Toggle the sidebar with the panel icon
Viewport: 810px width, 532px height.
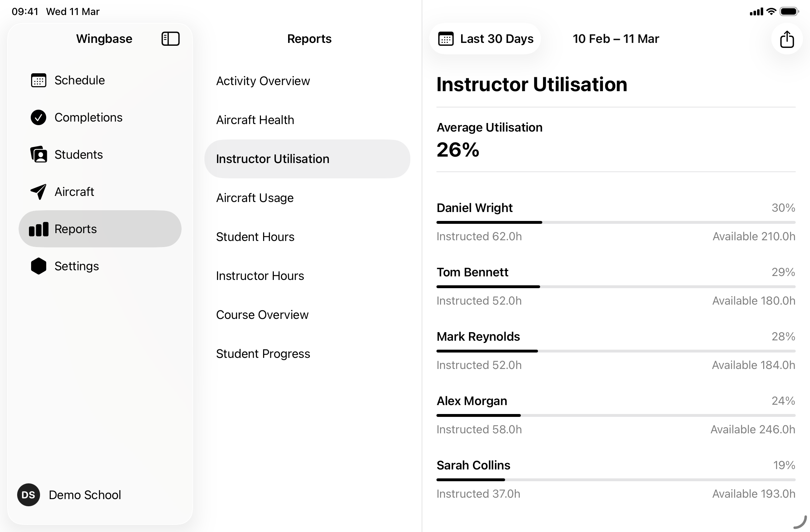tap(171, 39)
